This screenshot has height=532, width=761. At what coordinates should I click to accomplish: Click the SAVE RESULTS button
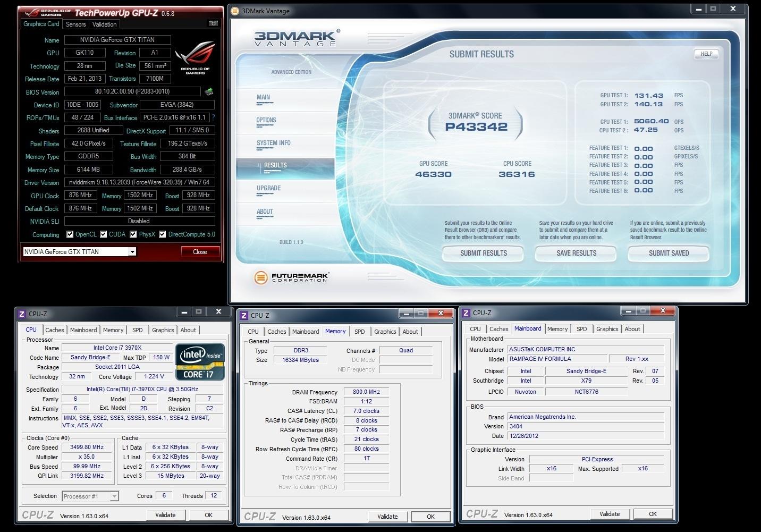(576, 253)
